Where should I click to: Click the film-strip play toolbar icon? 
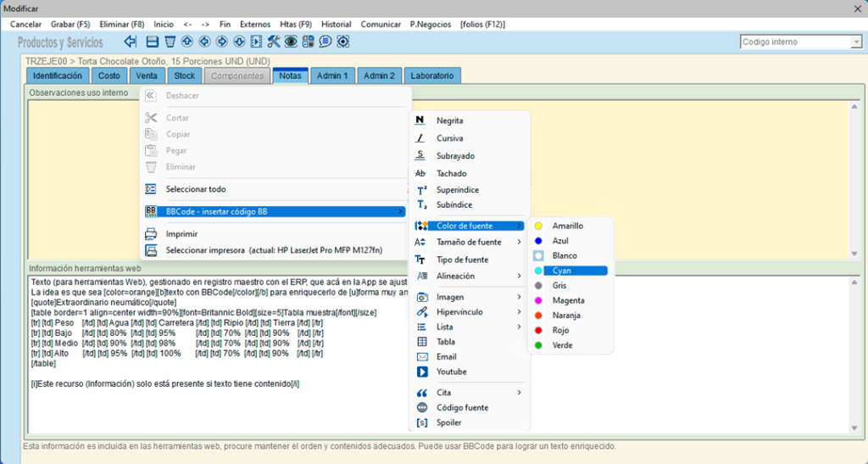(x=256, y=42)
